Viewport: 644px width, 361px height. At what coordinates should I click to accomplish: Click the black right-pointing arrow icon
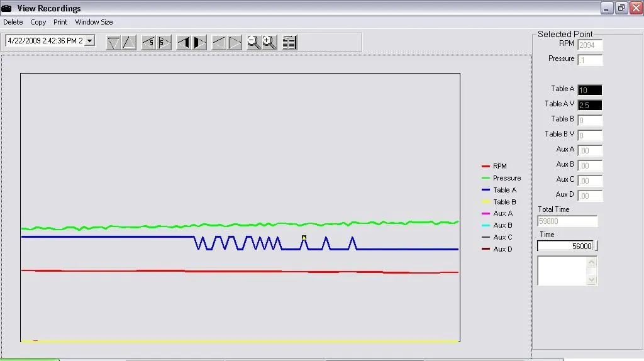click(199, 42)
